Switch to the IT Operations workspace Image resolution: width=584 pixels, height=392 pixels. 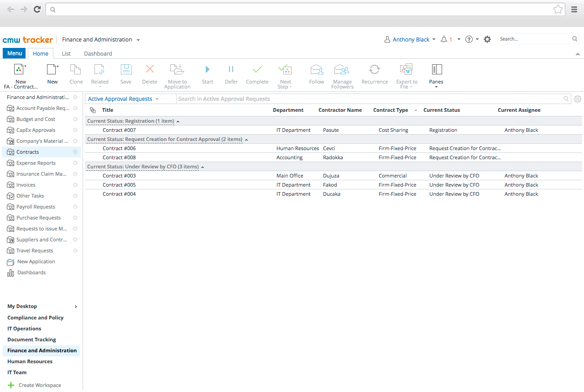click(x=24, y=329)
